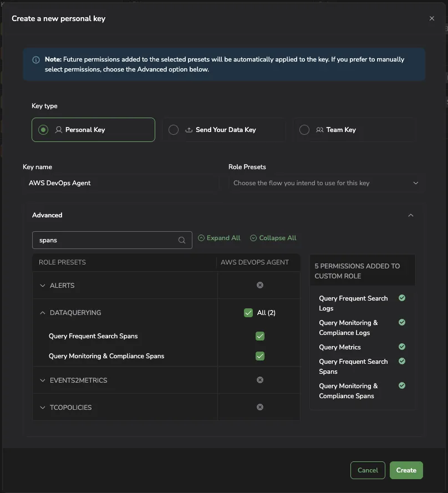Collapse the DATAQUERYING group

coord(43,313)
